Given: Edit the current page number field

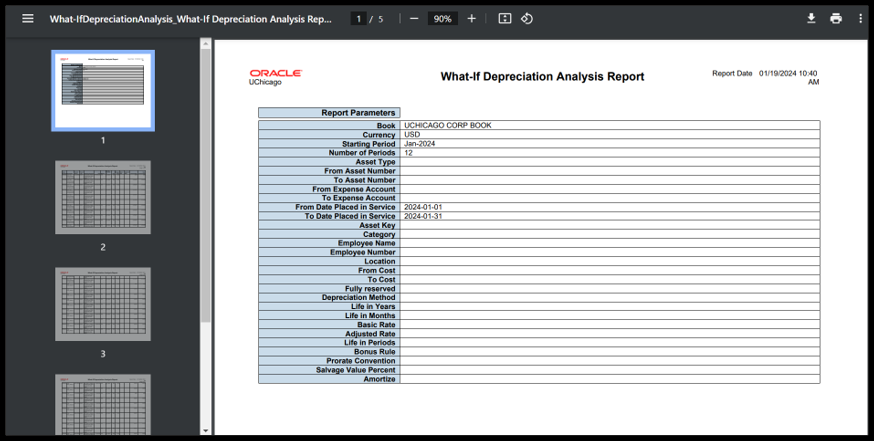Looking at the screenshot, I should coord(358,19).
